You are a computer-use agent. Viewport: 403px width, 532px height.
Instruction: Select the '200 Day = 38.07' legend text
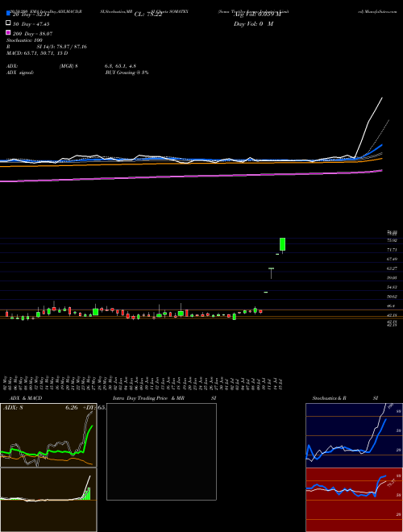(32, 34)
